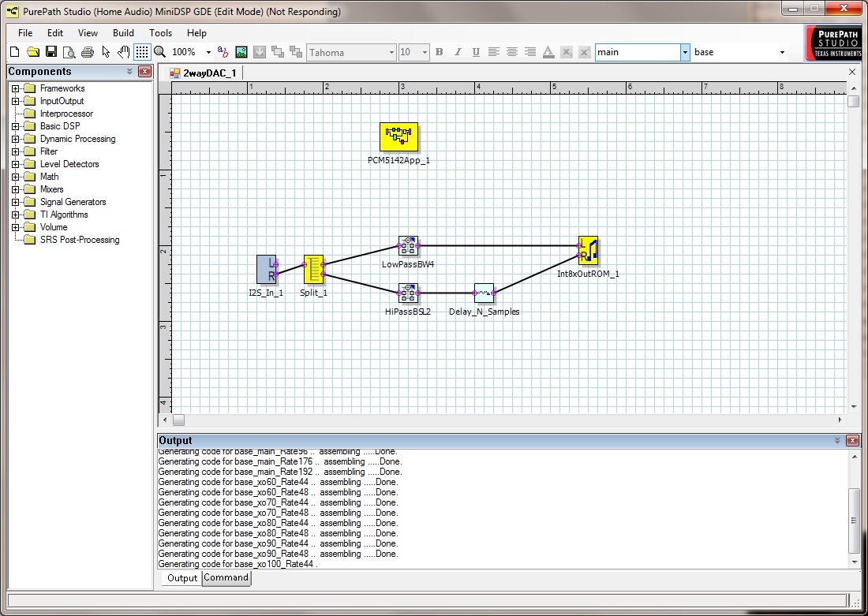This screenshot has width=868, height=616.
Task: Toggle bold formatting
Action: pos(439,52)
